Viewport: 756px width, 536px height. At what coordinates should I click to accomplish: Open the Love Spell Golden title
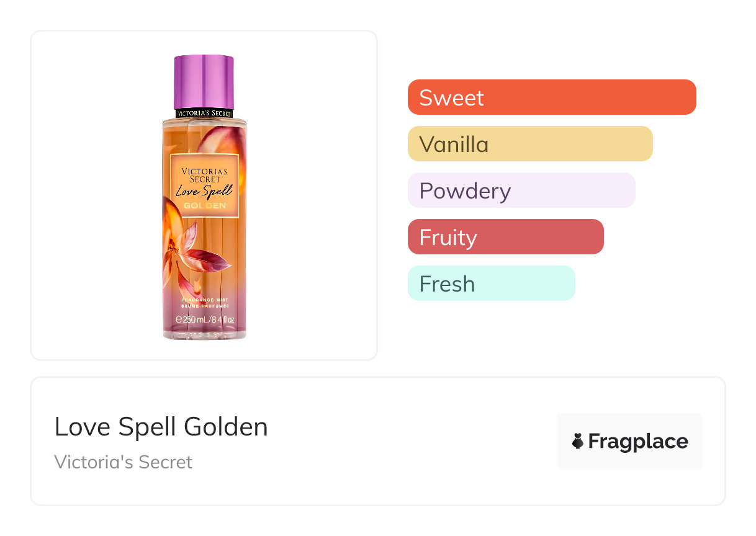click(x=161, y=427)
